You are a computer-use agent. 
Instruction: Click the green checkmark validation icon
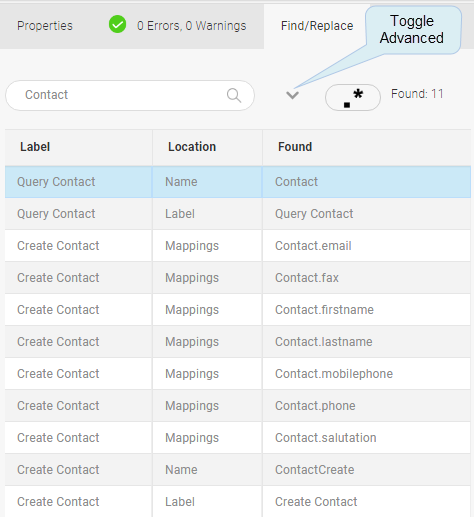[117, 24]
